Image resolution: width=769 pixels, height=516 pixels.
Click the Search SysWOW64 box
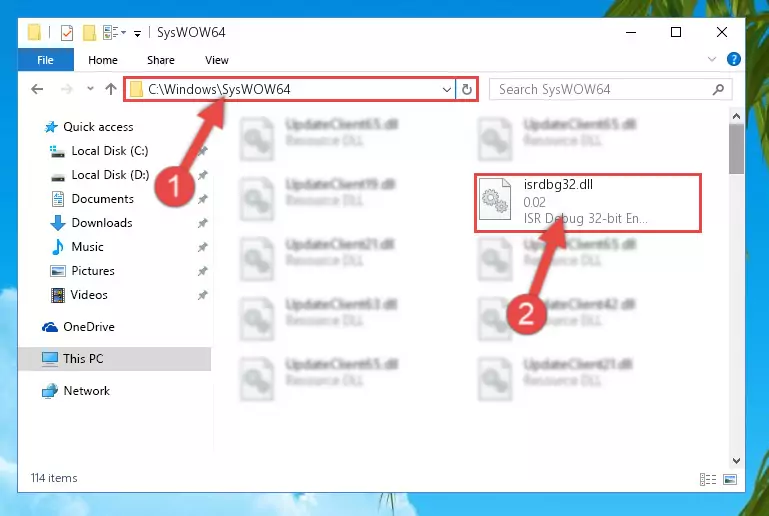click(x=611, y=89)
